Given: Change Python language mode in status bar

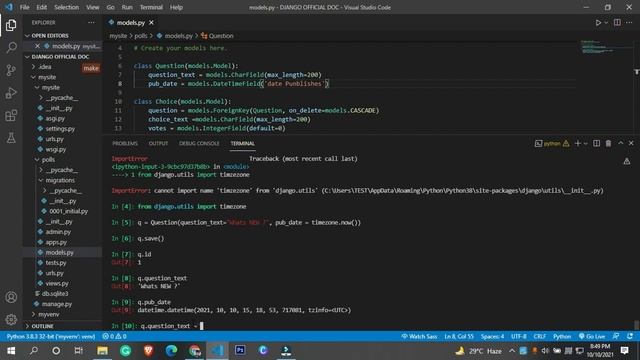Looking at the screenshot, I should click(x=562, y=336).
